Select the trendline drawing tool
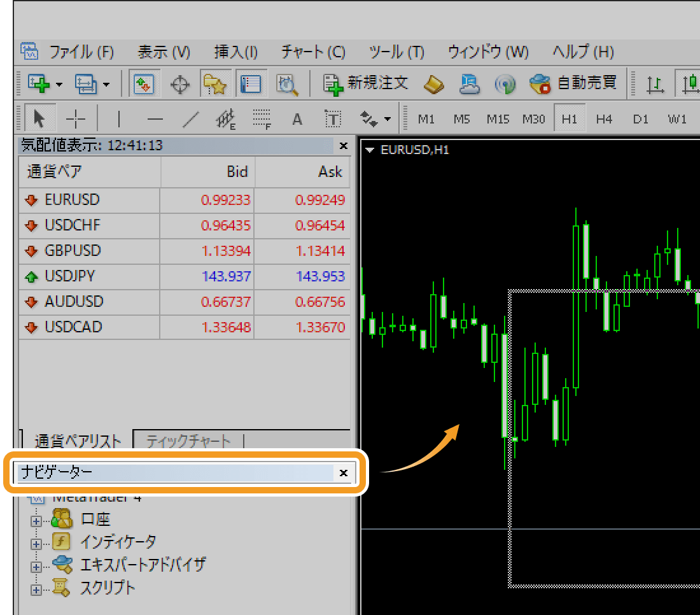 190,118
